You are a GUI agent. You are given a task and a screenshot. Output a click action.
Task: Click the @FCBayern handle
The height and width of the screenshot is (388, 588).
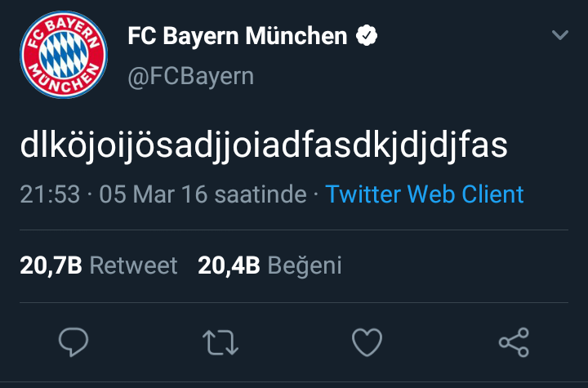pyautogui.click(x=190, y=77)
